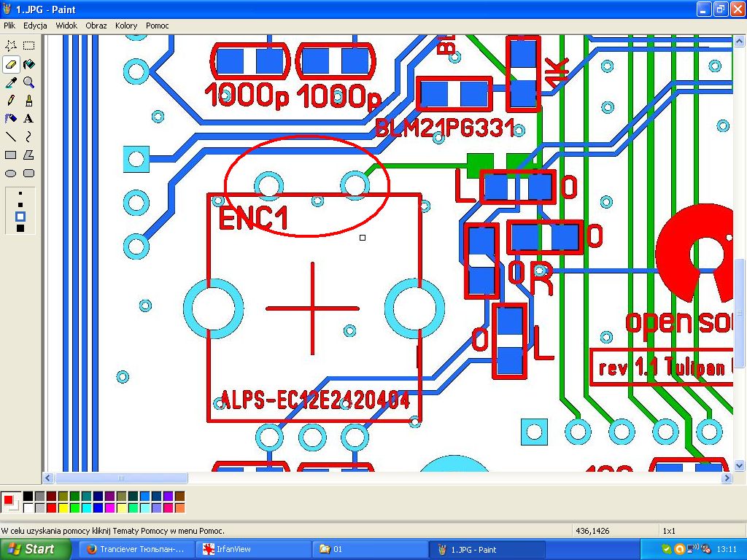Select the Free-Form Select star tool
This screenshot has width=747, height=560.
[x=11, y=46]
